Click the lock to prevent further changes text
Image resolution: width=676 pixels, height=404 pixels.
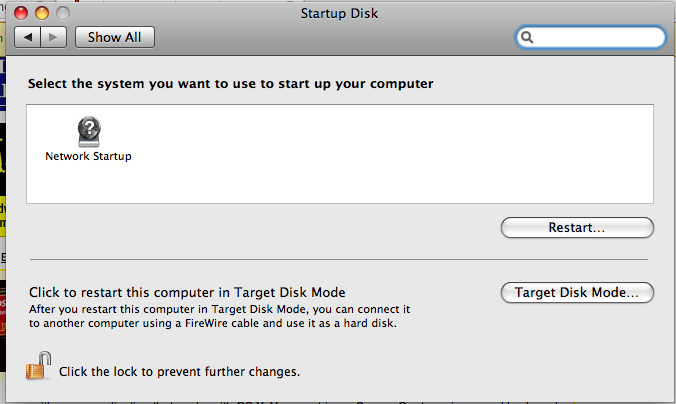179,372
